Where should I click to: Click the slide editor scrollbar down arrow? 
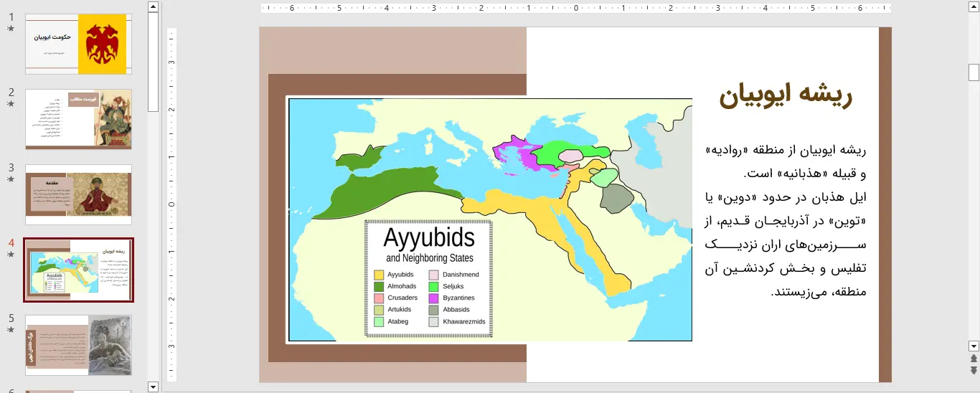974,345
